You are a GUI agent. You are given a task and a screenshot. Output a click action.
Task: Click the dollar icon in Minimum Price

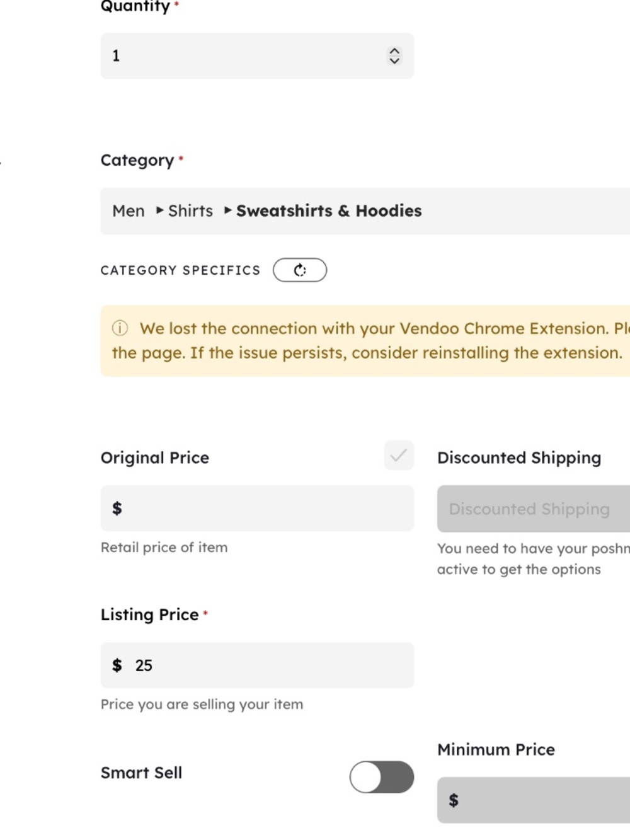click(454, 800)
